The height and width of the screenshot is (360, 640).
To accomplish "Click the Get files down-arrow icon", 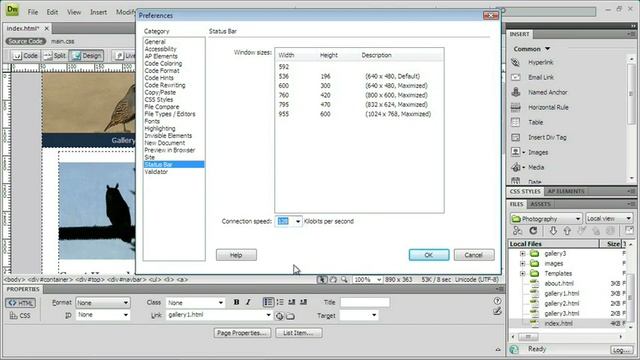I will point(553,231).
